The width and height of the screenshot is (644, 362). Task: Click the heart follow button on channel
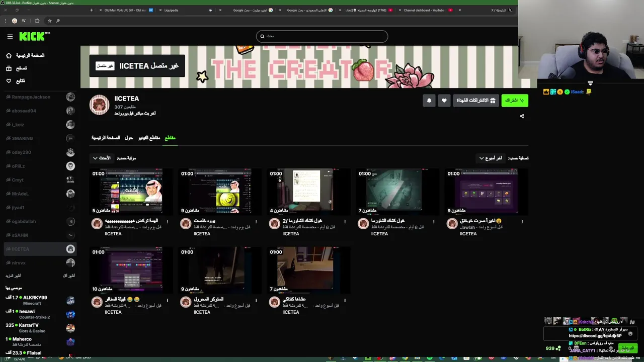point(444,101)
